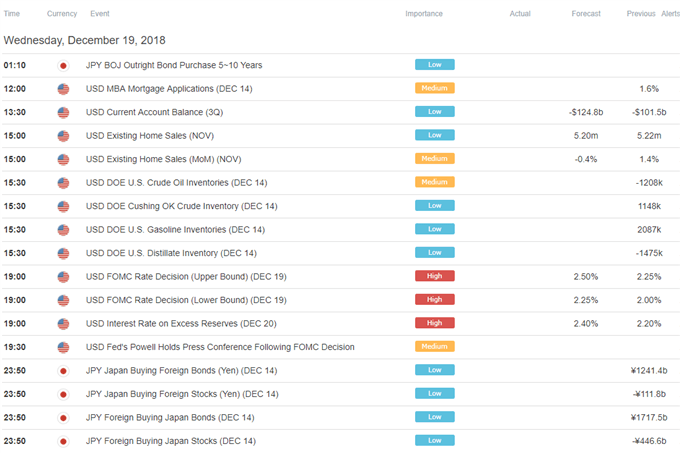Click previous value 5.22m
The width and height of the screenshot is (680, 453).
click(649, 136)
